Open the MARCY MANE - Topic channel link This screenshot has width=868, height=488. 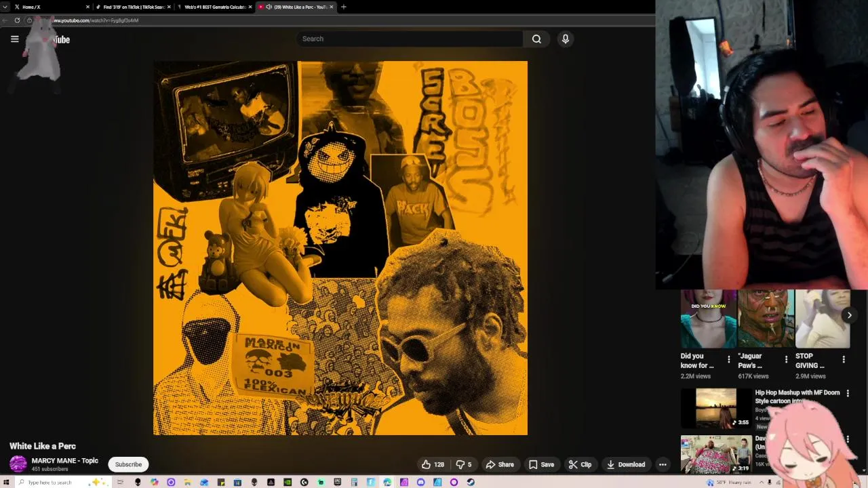pos(65,461)
